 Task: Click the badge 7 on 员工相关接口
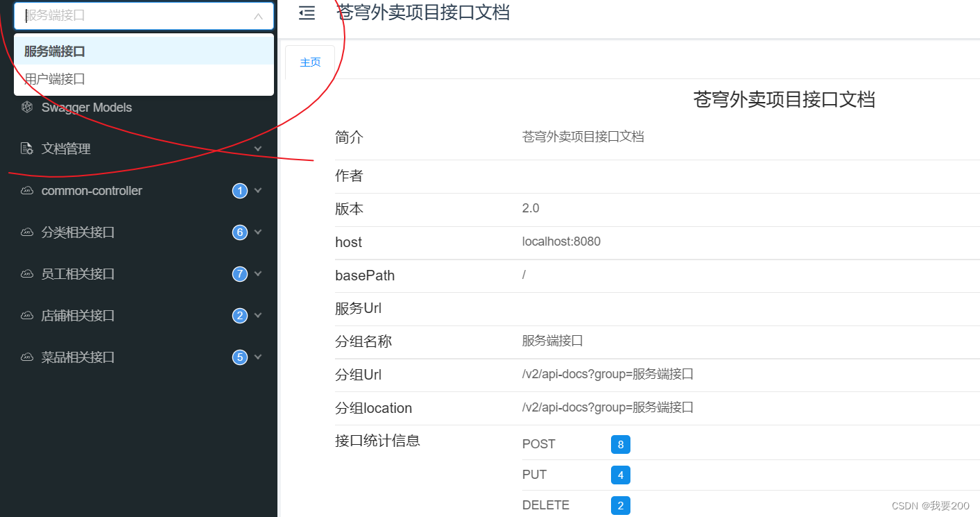point(240,274)
